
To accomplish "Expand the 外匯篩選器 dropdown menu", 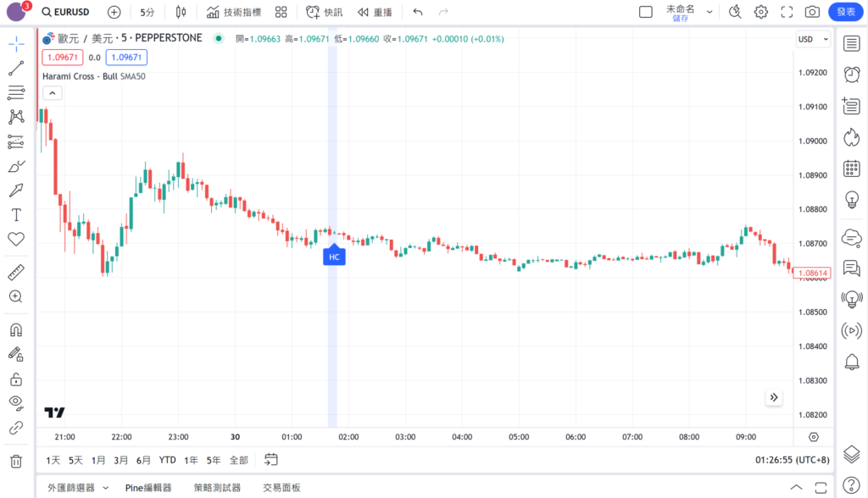I will click(x=106, y=488).
